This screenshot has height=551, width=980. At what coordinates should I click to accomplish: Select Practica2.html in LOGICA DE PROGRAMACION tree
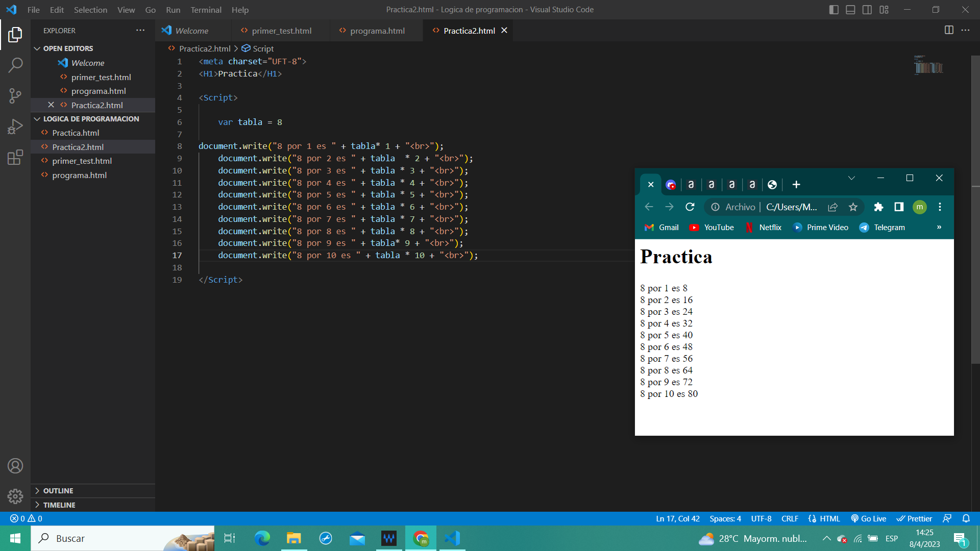[78, 146]
